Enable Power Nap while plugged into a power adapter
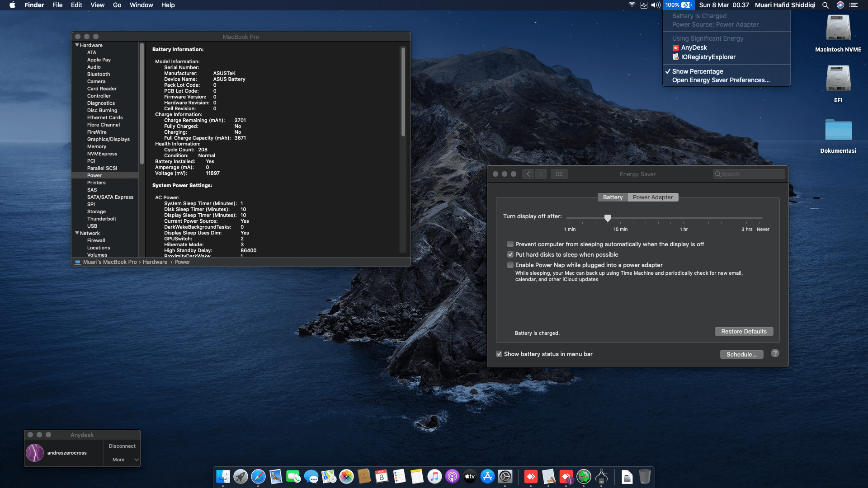 tap(510, 265)
